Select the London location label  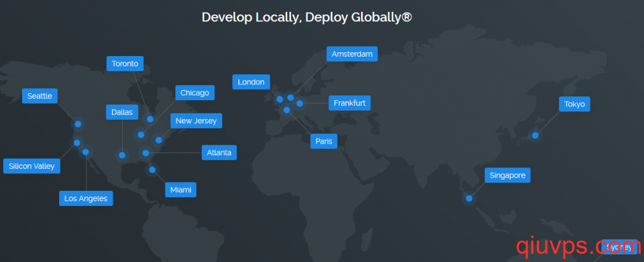[251, 82]
